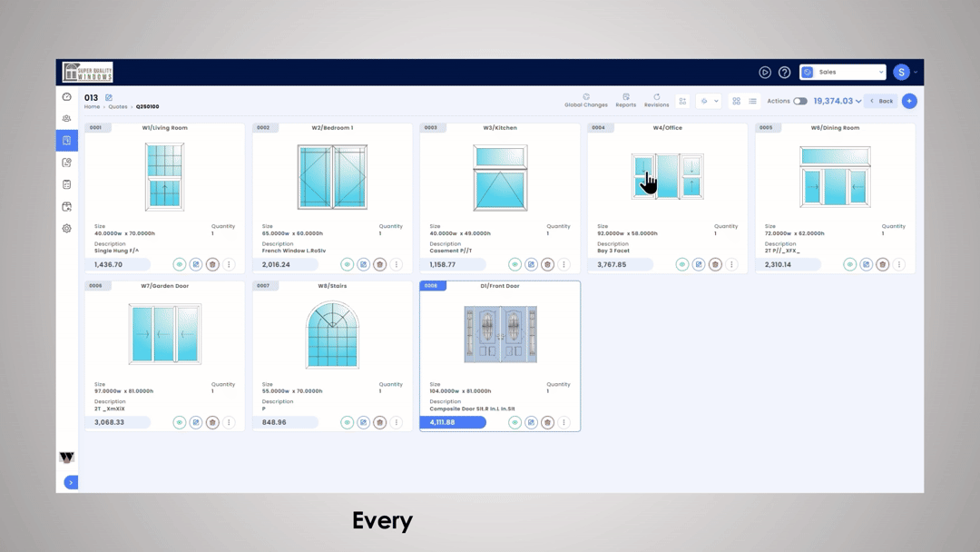
Task: Open Revisions
Action: (x=656, y=101)
